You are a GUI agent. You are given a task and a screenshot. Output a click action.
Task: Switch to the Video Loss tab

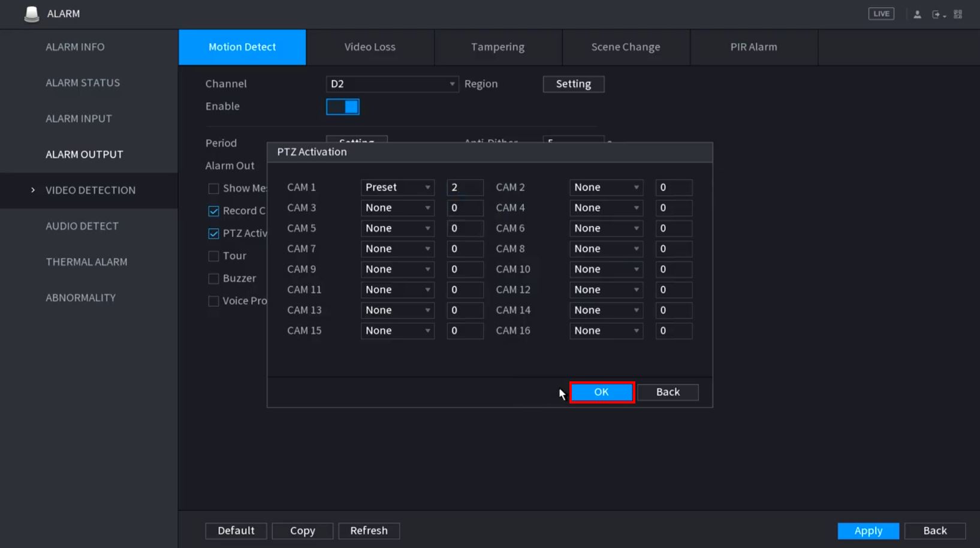click(x=370, y=47)
